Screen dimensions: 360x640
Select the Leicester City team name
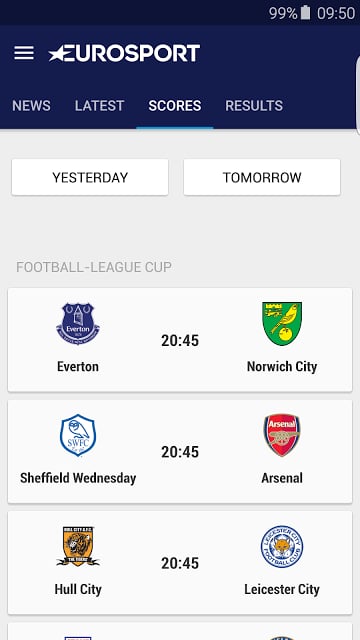coord(282,589)
